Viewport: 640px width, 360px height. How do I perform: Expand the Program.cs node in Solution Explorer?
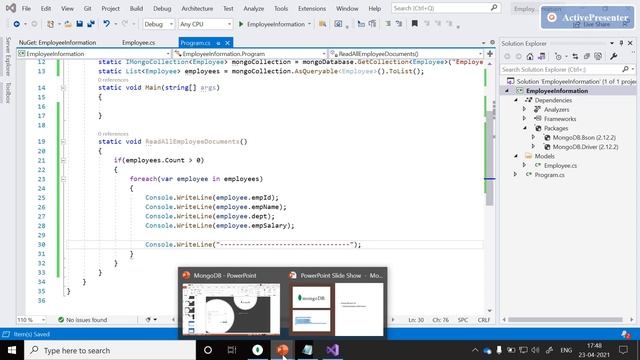[516, 175]
